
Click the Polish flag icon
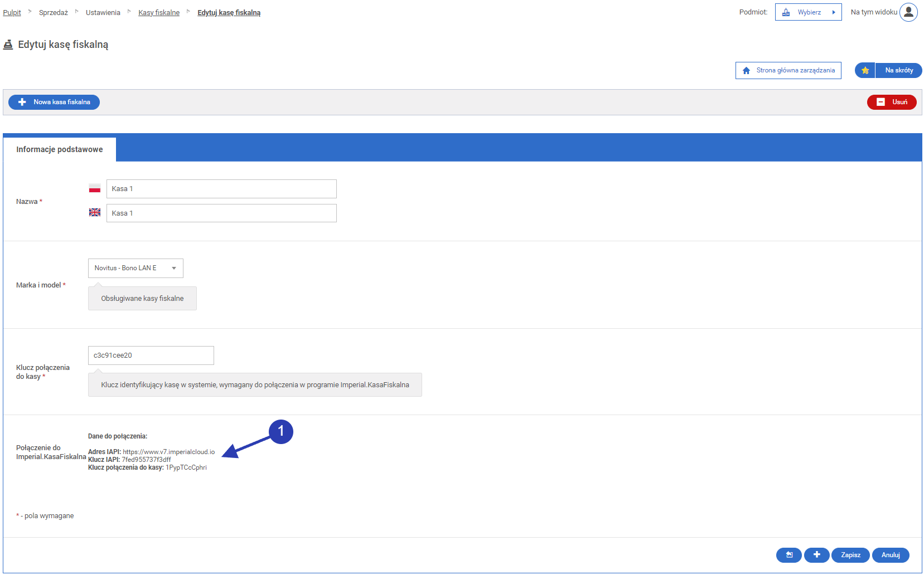pos(95,189)
